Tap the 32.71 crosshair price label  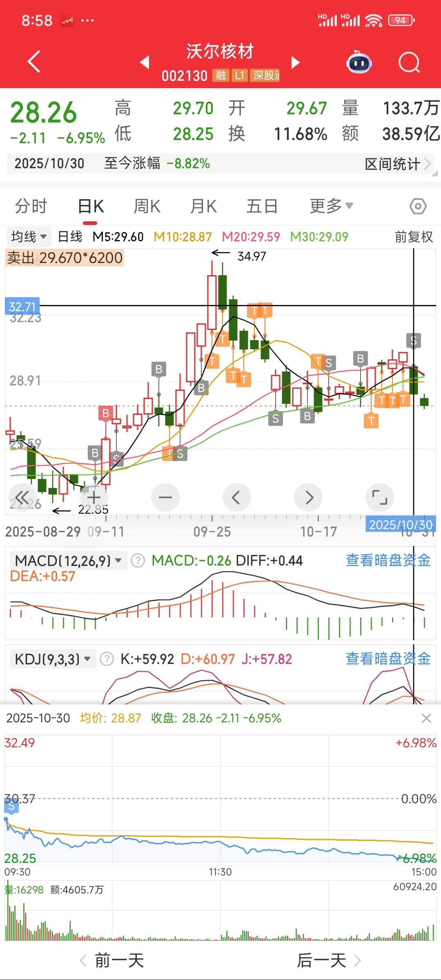[x=22, y=306]
